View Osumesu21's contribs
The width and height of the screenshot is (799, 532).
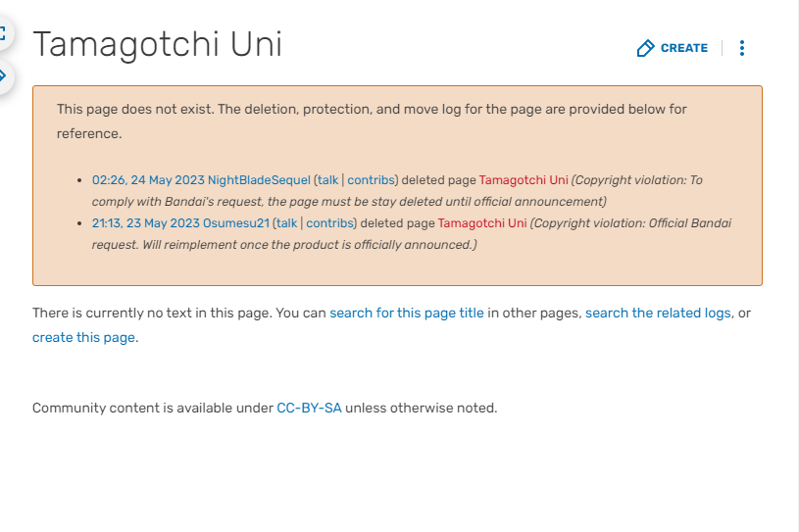pos(329,223)
